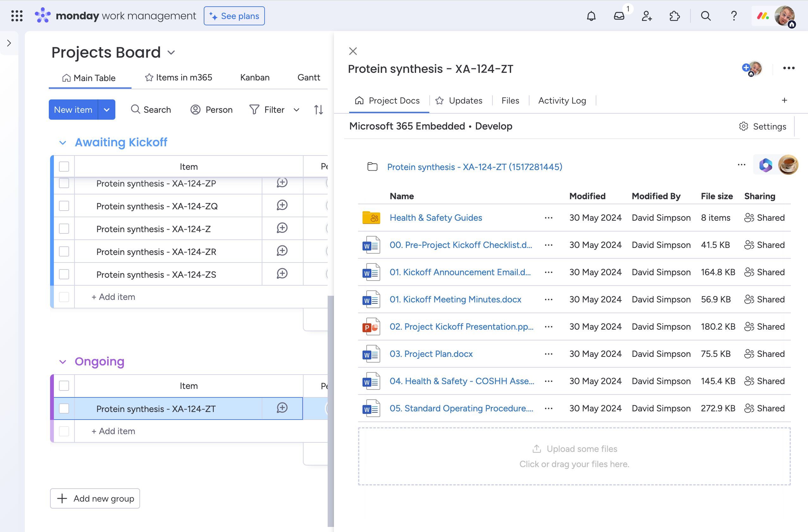Open the help question mark
Viewport: 808px width, 532px height.
coord(734,16)
